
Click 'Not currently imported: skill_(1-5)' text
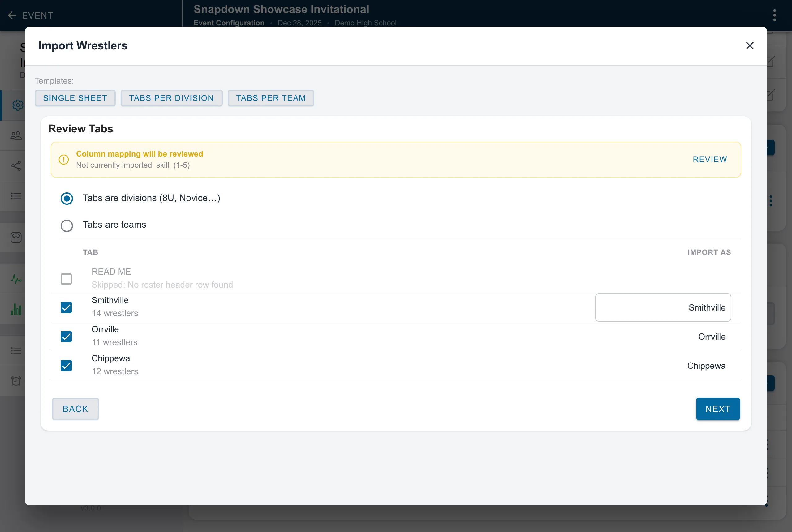(x=133, y=165)
